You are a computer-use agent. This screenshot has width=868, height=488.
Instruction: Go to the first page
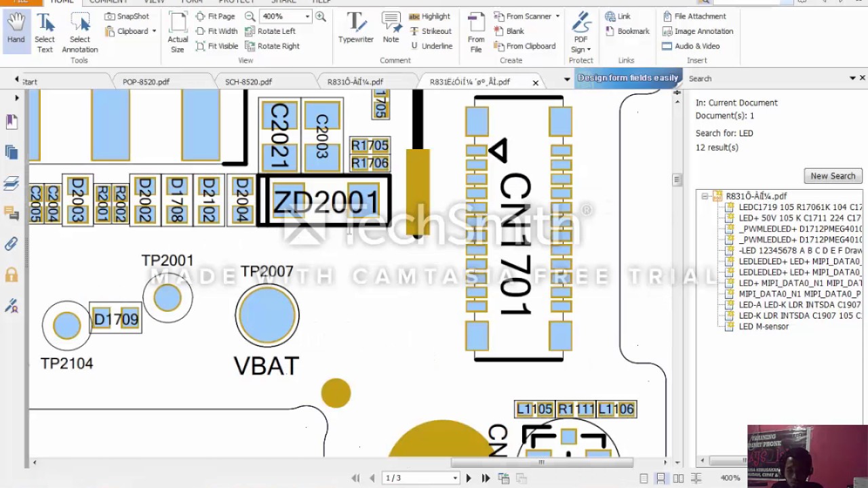[355, 478]
